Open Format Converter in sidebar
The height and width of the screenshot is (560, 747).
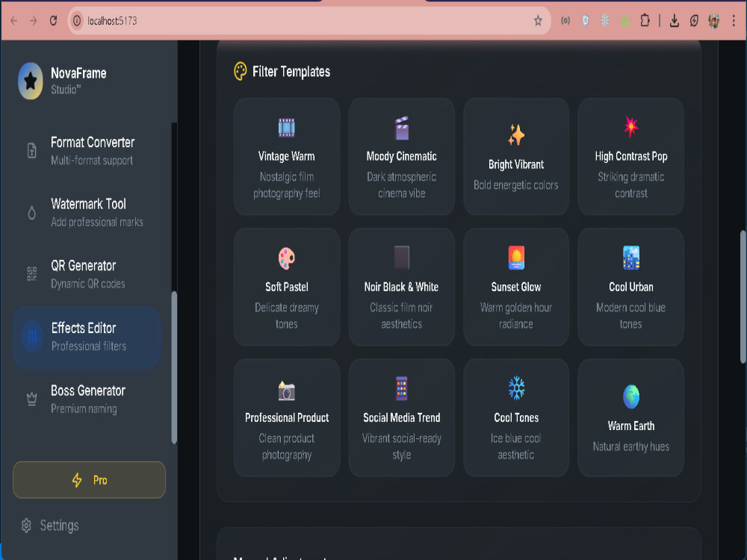coord(87,151)
